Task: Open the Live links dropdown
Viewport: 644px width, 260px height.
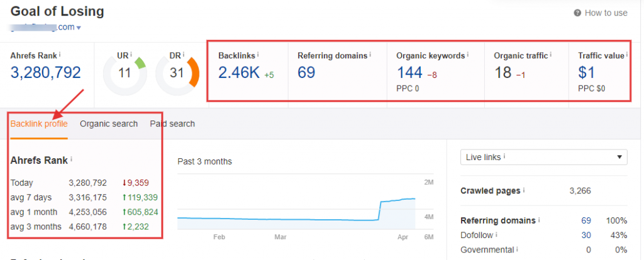Action: pyautogui.click(x=544, y=157)
